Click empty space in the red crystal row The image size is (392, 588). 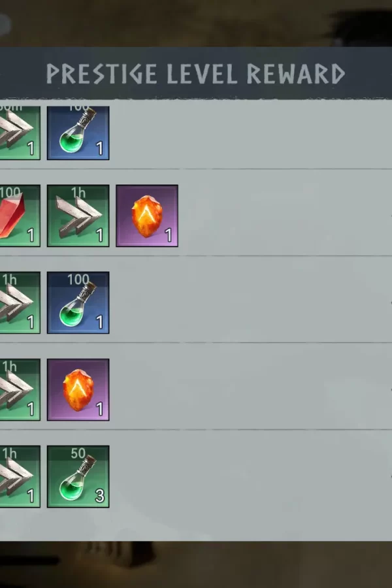[x=285, y=216]
